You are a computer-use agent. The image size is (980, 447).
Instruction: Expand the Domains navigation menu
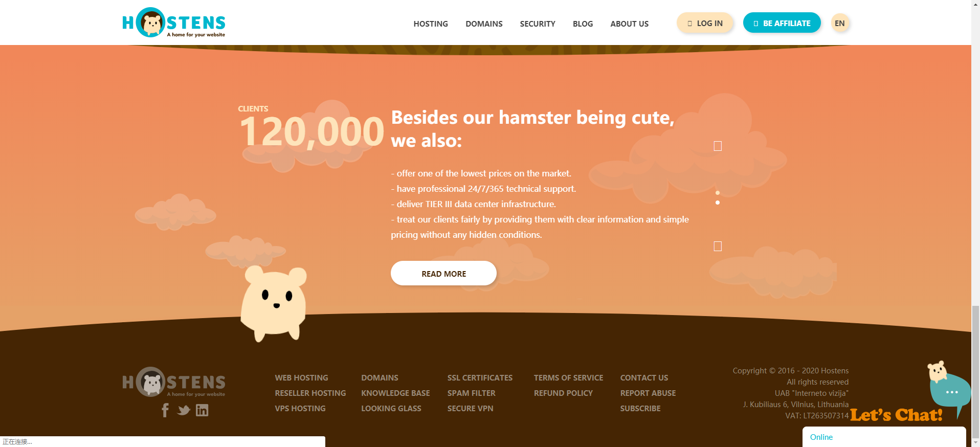(x=484, y=24)
